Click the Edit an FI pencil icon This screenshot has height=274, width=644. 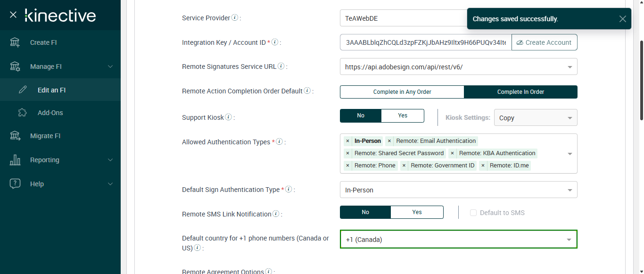click(x=22, y=90)
